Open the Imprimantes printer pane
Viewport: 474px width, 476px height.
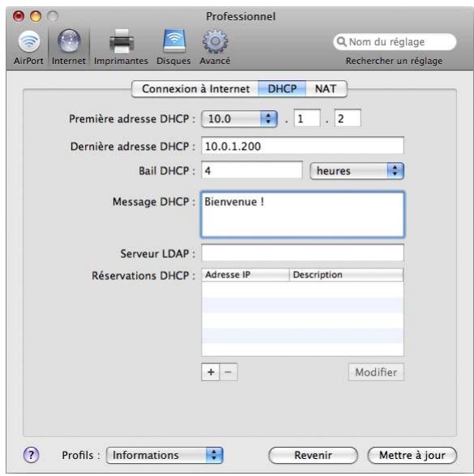121,47
